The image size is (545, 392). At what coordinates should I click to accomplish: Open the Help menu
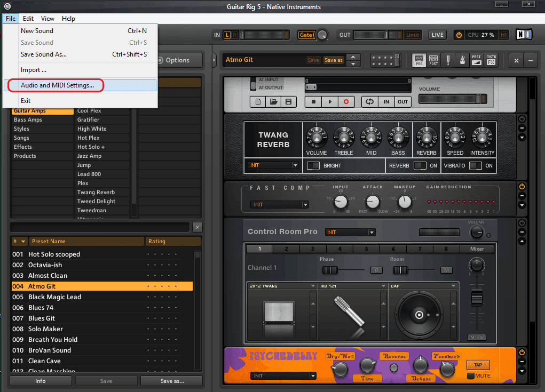pos(68,19)
